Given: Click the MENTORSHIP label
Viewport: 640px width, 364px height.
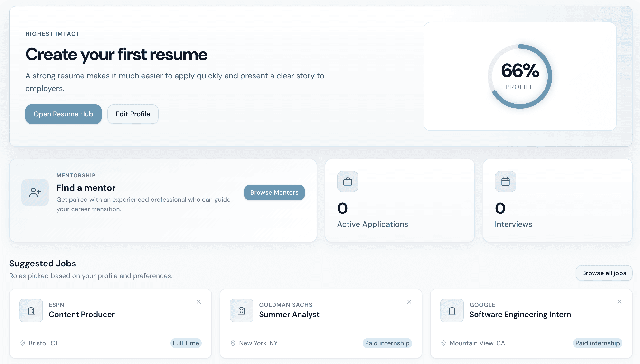Looking at the screenshot, I should pyautogui.click(x=76, y=175).
